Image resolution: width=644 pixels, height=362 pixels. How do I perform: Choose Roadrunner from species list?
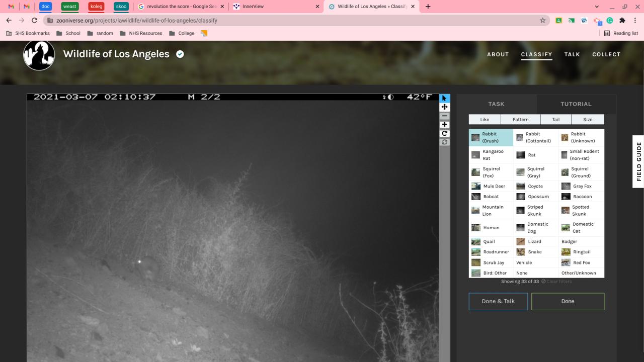point(491,252)
